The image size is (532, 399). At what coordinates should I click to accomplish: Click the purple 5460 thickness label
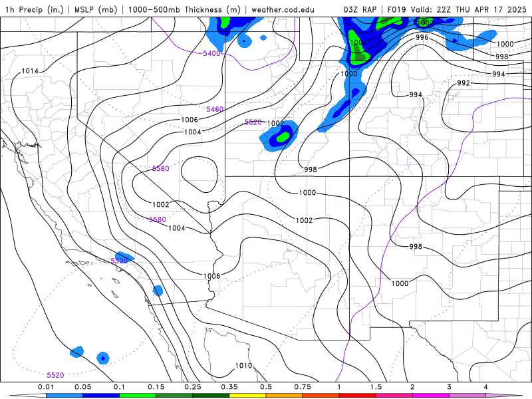coord(215,109)
